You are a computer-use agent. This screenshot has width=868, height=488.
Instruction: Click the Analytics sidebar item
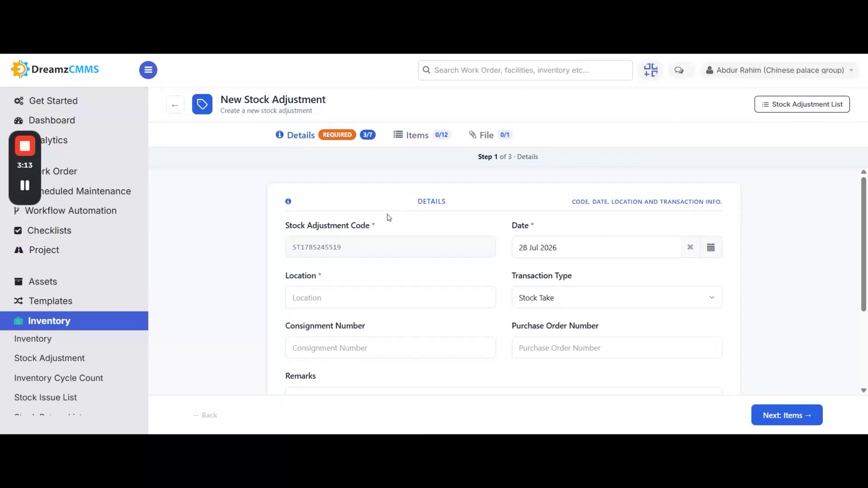click(54, 140)
